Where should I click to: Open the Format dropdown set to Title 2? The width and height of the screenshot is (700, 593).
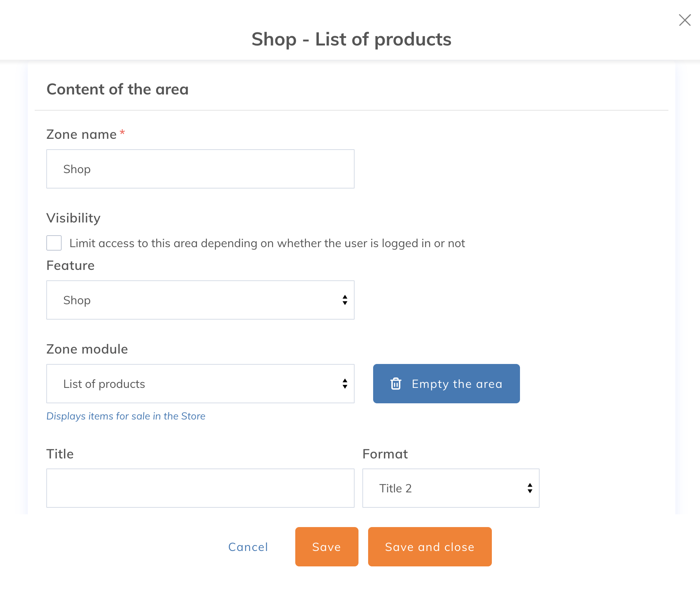pyautogui.click(x=443, y=488)
